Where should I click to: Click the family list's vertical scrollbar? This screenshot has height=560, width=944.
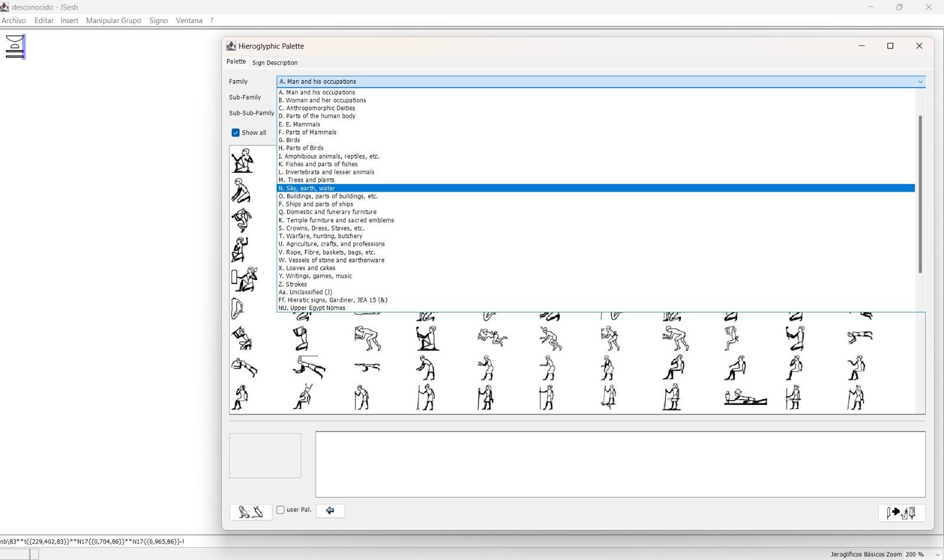point(920,195)
